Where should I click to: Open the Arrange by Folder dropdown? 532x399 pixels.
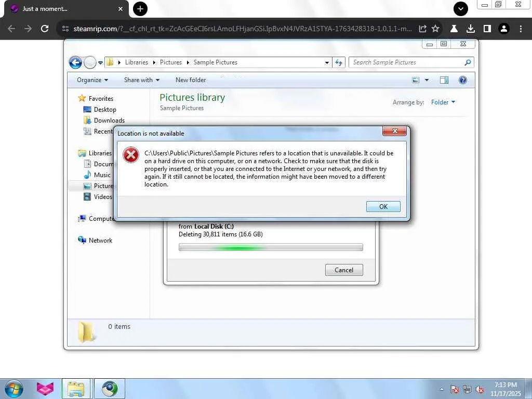pos(443,102)
